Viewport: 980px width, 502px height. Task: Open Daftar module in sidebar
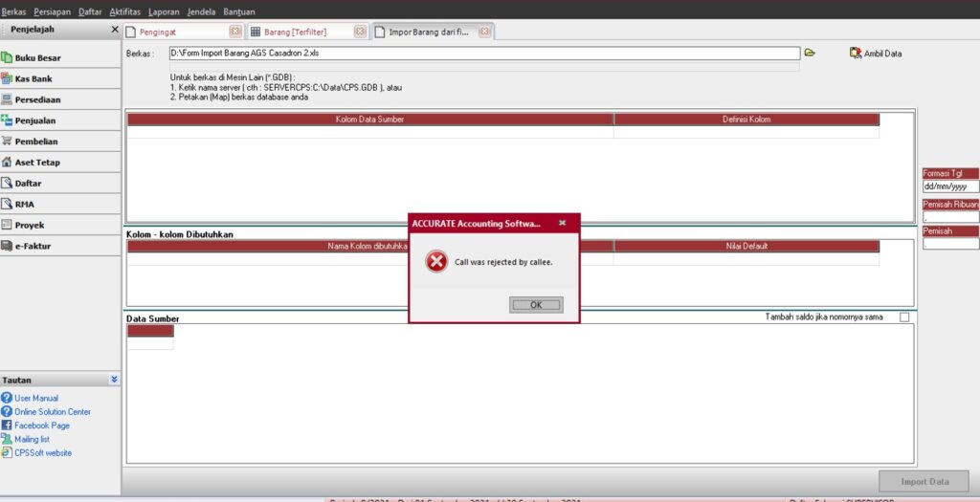click(x=60, y=184)
